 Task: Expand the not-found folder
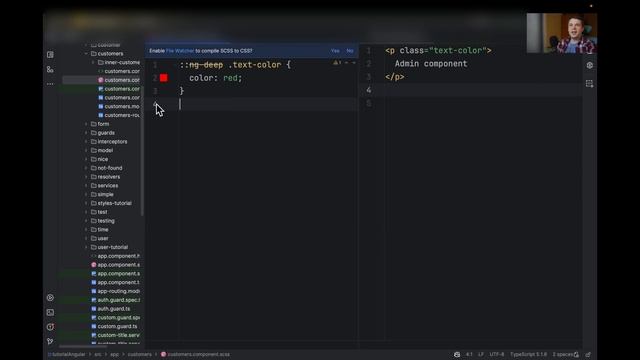(86, 168)
